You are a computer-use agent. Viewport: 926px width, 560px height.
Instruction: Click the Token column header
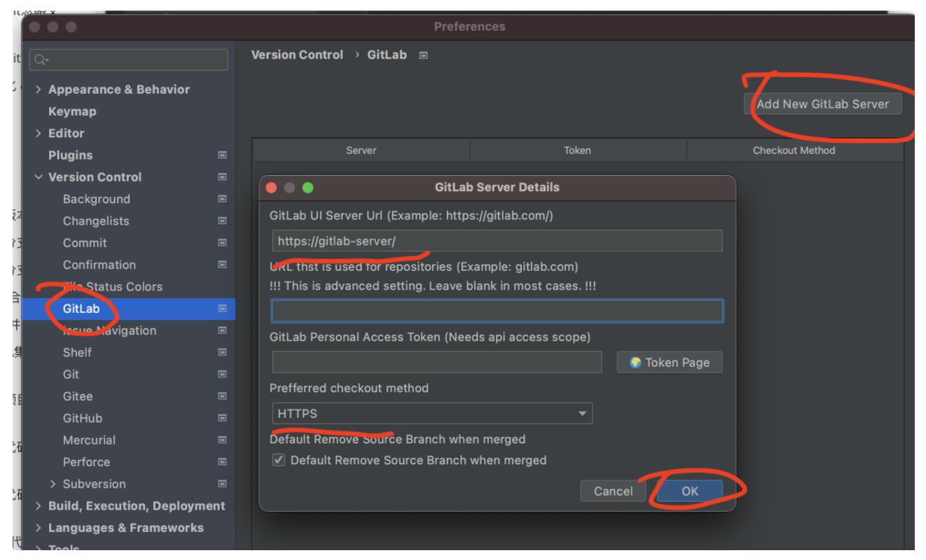click(x=578, y=150)
